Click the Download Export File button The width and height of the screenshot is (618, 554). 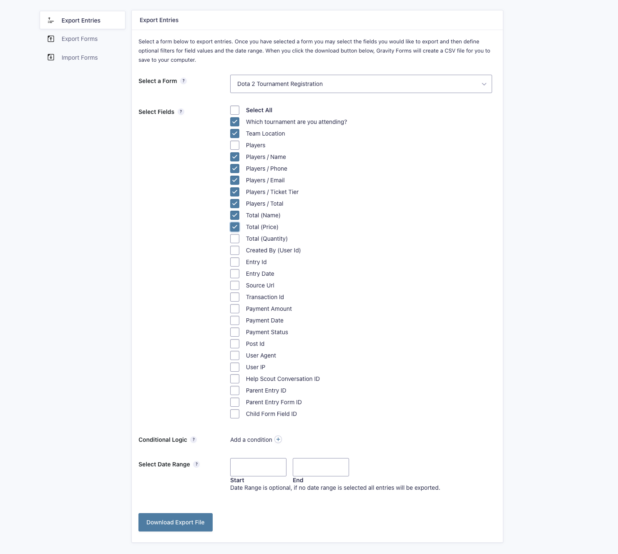(x=175, y=522)
